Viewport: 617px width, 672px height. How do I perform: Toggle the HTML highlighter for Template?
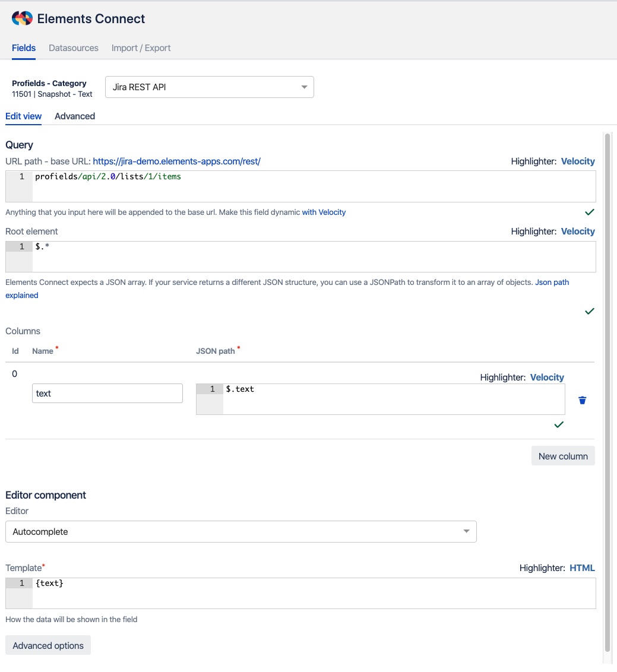tap(582, 568)
